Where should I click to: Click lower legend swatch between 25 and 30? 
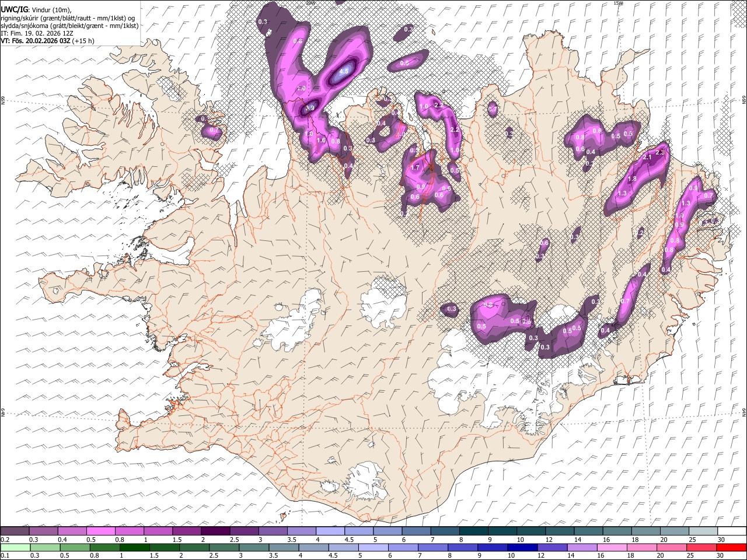(702, 548)
